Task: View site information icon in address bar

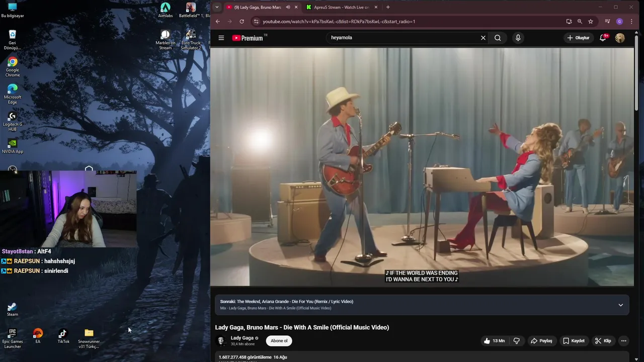Action: click(x=256, y=22)
